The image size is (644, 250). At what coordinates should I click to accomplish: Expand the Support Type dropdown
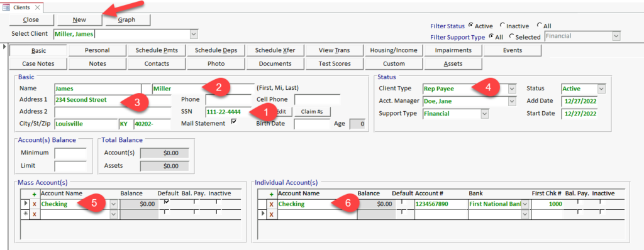click(x=485, y=114)
